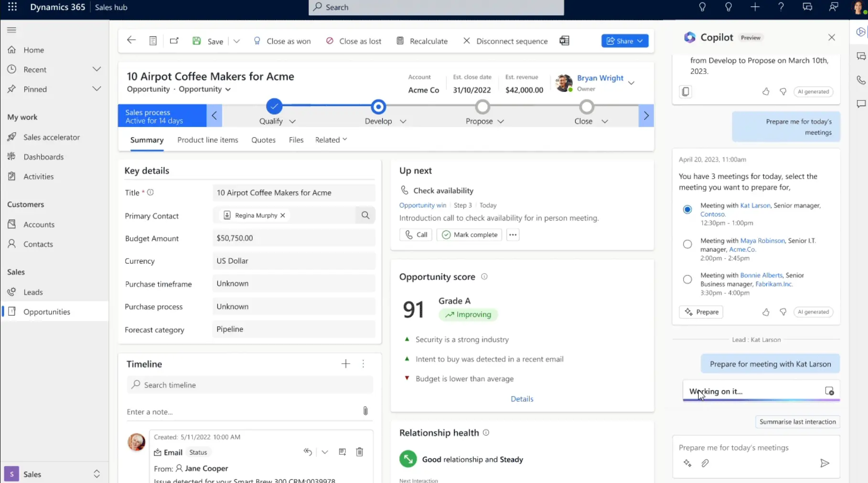Viewport: 868px width, 483px height.
Task: Open Timeline more options menu
Action: 364,364
